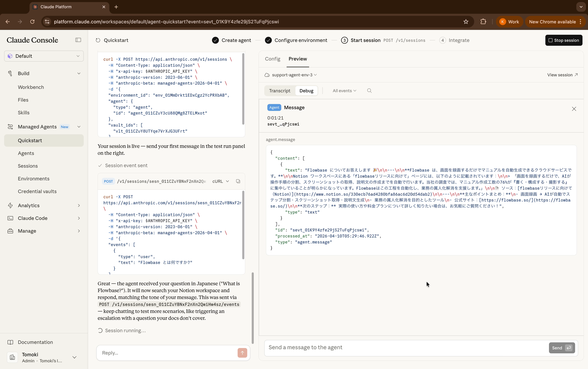Open the Work profile button
Viewport: 588px width, 369px height.
point(509,22)
